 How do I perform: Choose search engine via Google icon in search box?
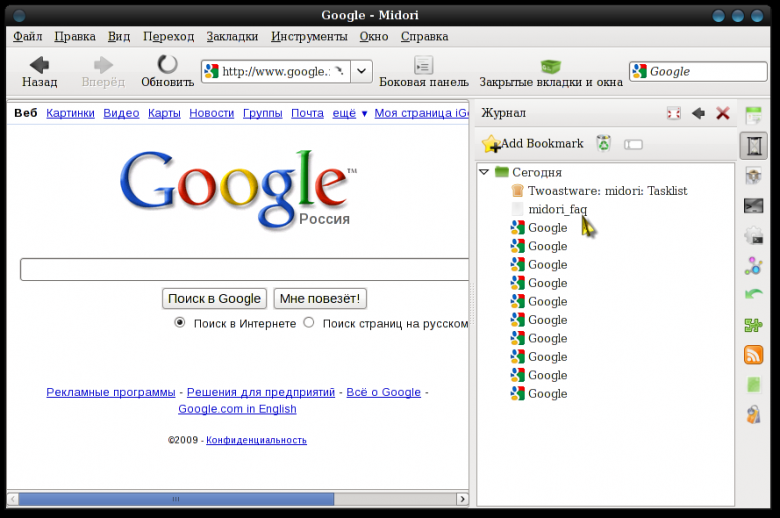pos(640,71)
